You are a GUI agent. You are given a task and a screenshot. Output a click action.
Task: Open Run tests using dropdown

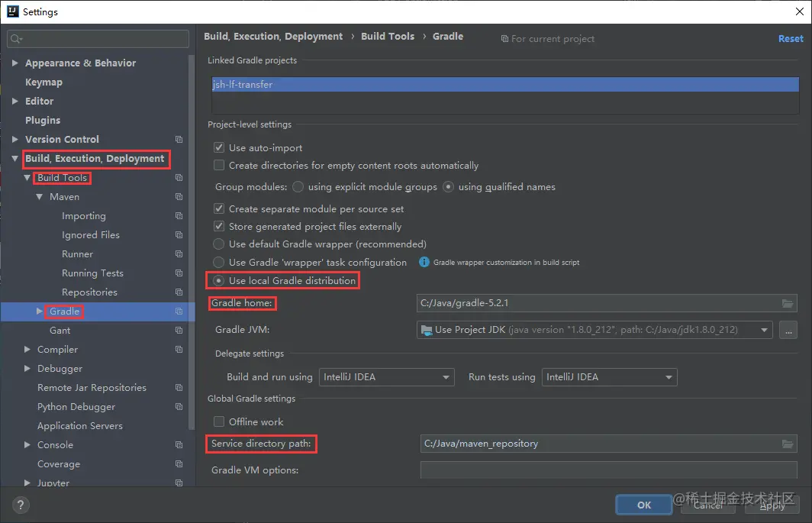click(610, 377)
